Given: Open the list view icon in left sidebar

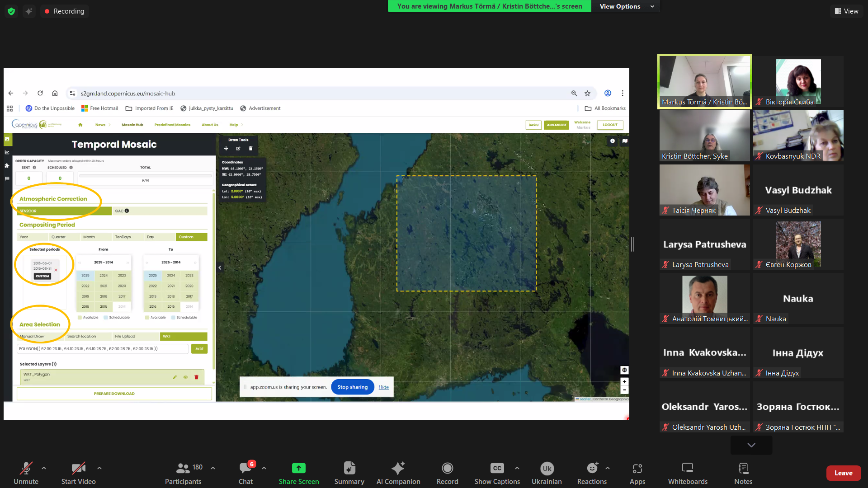Looking at the screenshot, I should pyautogui.click(x=7, y=179).
